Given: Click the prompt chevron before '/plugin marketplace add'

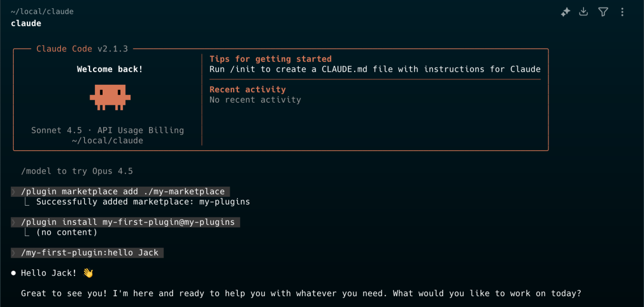Looking at the screenshot, I should coord(14,192).
